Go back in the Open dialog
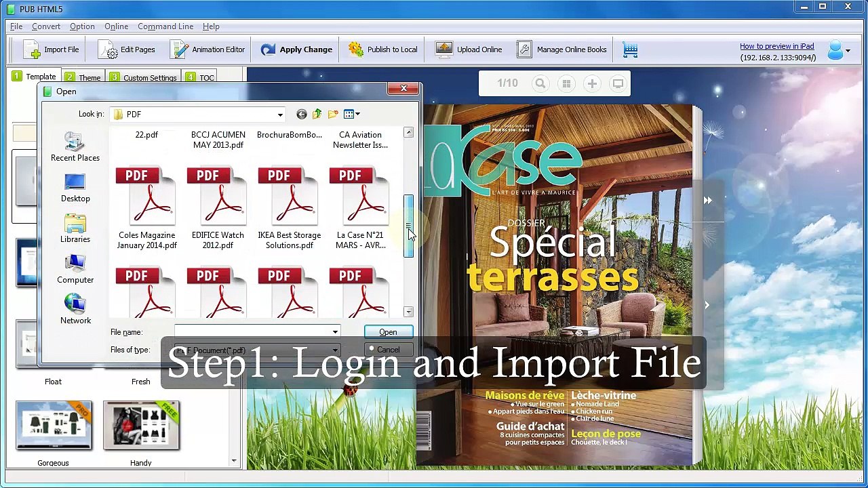Image resolution: width=868 pixels, height=488 pixels. point(302,114)
